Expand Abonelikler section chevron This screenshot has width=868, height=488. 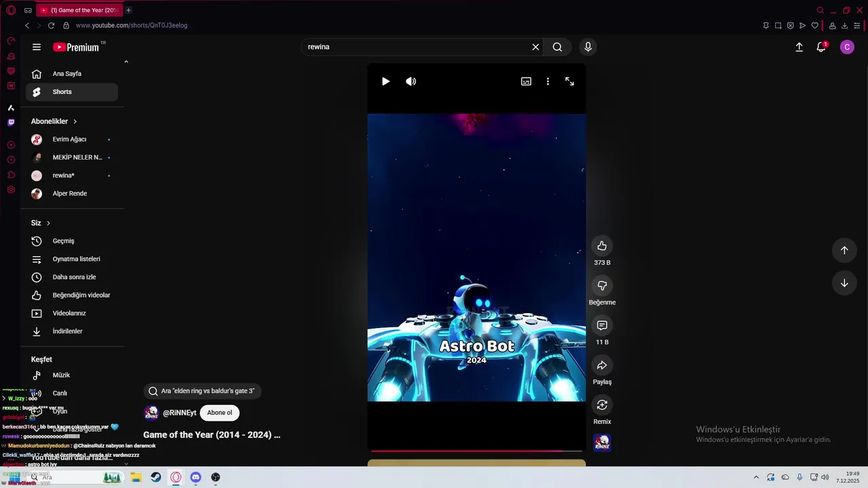(75, 121)
